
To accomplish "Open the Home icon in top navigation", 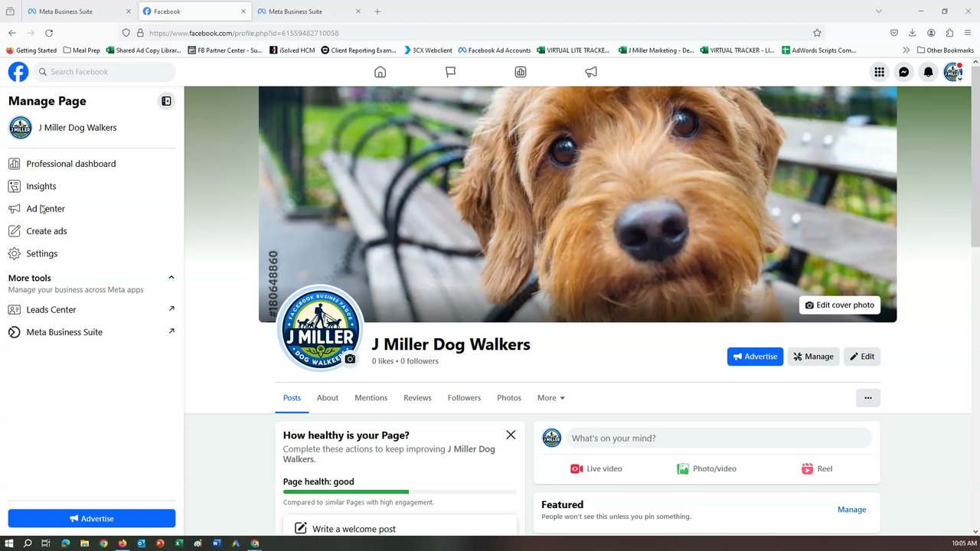I will [x=380, y=72].
